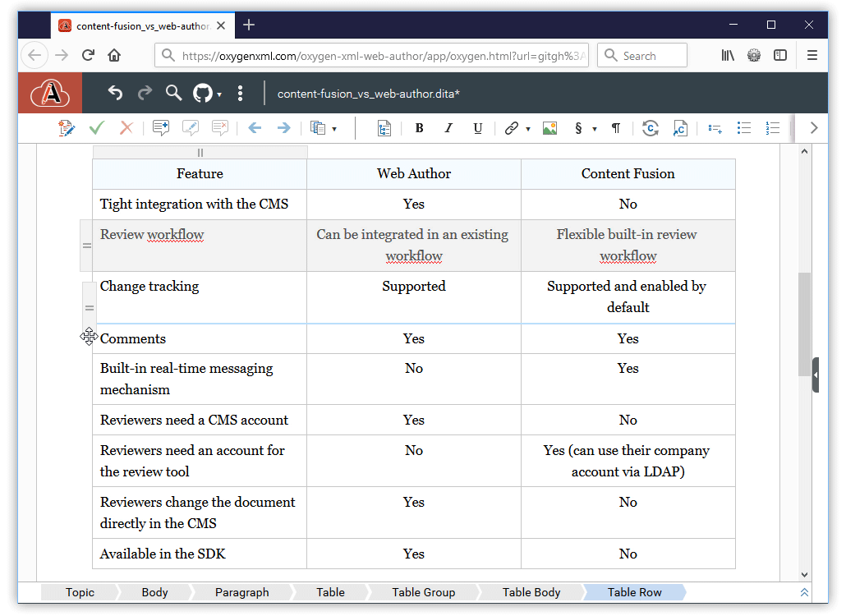
Task: Click the browser Search field
Action: point(642,56)
